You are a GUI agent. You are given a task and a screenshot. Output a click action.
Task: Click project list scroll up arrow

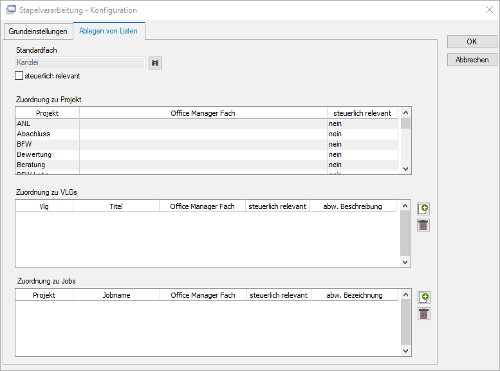click(x=405, y=113)
